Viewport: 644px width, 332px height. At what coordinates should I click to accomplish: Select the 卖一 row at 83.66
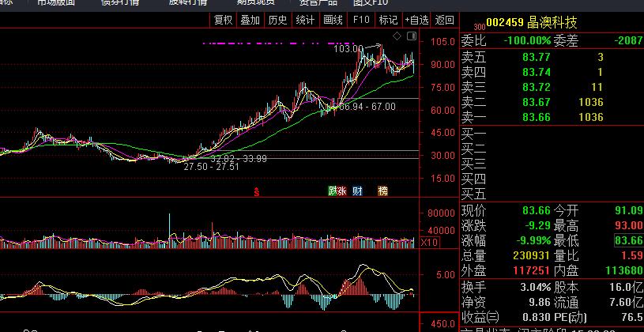552,118
